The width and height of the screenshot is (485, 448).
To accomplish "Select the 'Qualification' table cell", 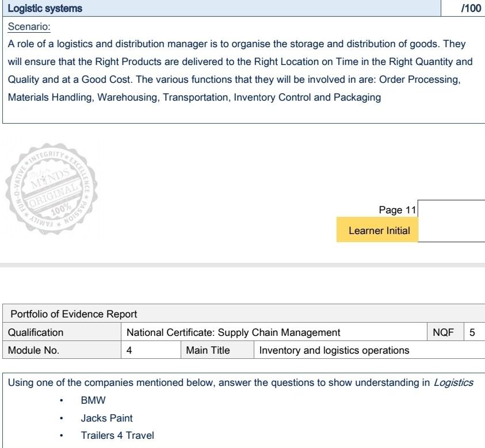I will (62, 332).
